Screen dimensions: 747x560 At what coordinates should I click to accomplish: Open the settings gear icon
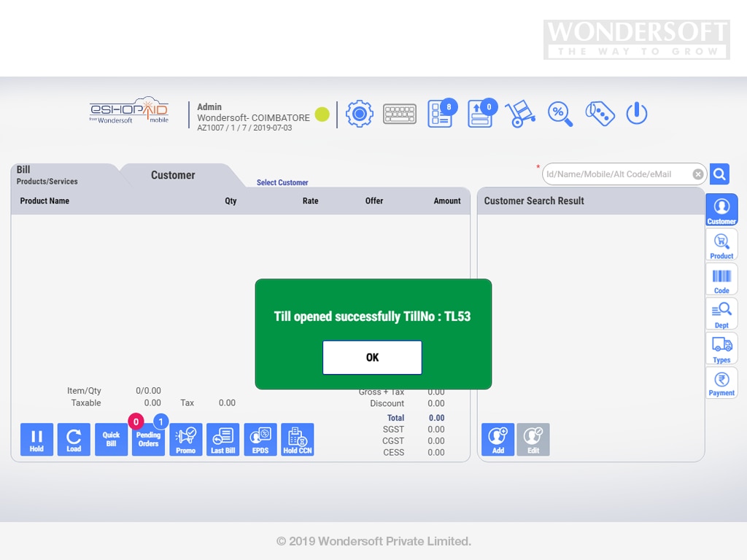coord(359,114)
